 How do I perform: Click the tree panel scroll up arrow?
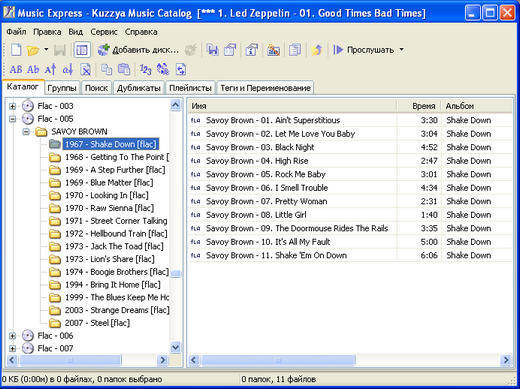pyautogui.click(x=176, y=105)
